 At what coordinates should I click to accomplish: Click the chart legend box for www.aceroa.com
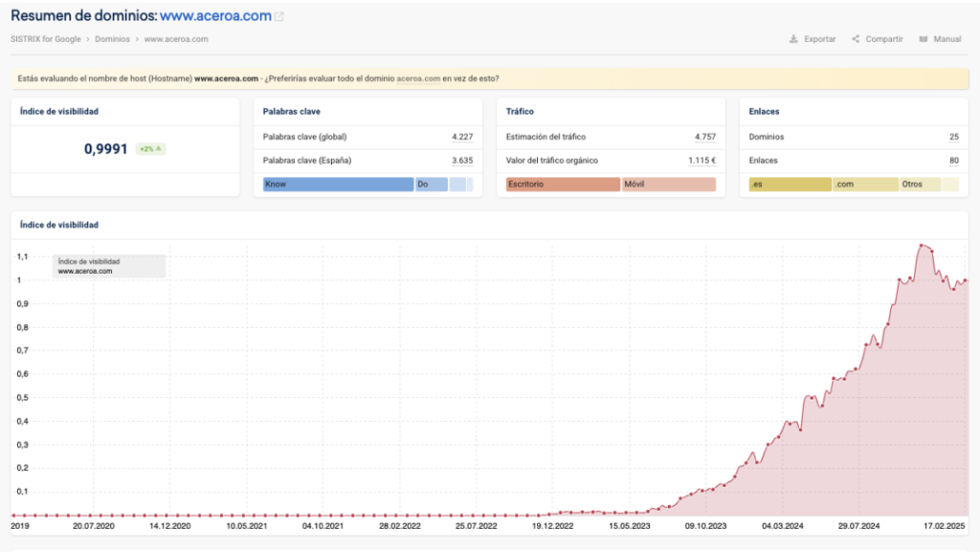click(x=110, y=266)
